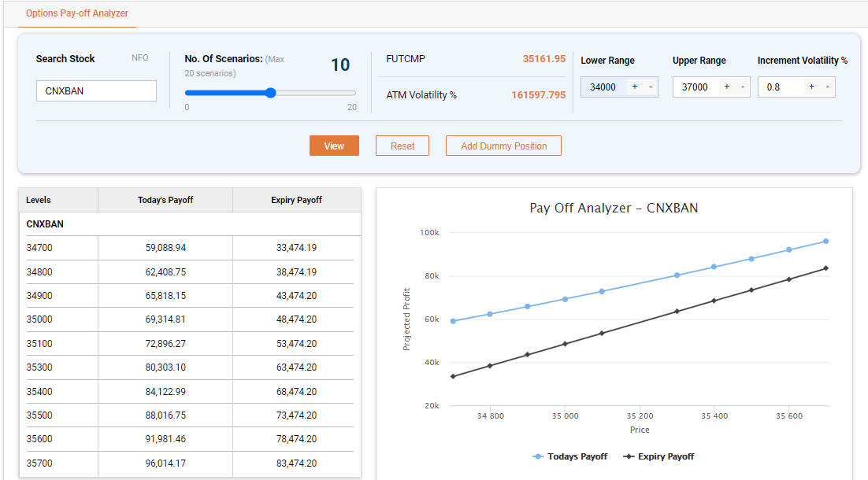Image resolution: width=868 pixels, height=480 pixels.
Task: Open the Options Pay-off Analyzer tab
Action: tap(77, 13)
